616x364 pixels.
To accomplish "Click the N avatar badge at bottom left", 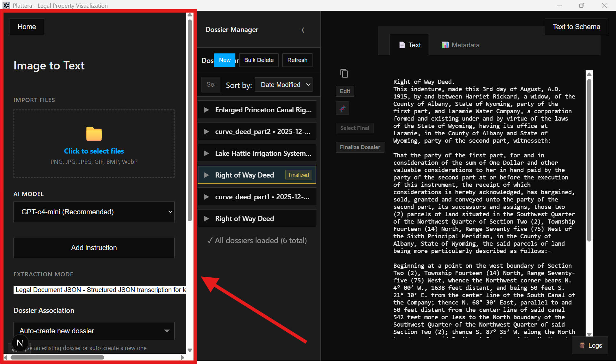I will point(20,343).
